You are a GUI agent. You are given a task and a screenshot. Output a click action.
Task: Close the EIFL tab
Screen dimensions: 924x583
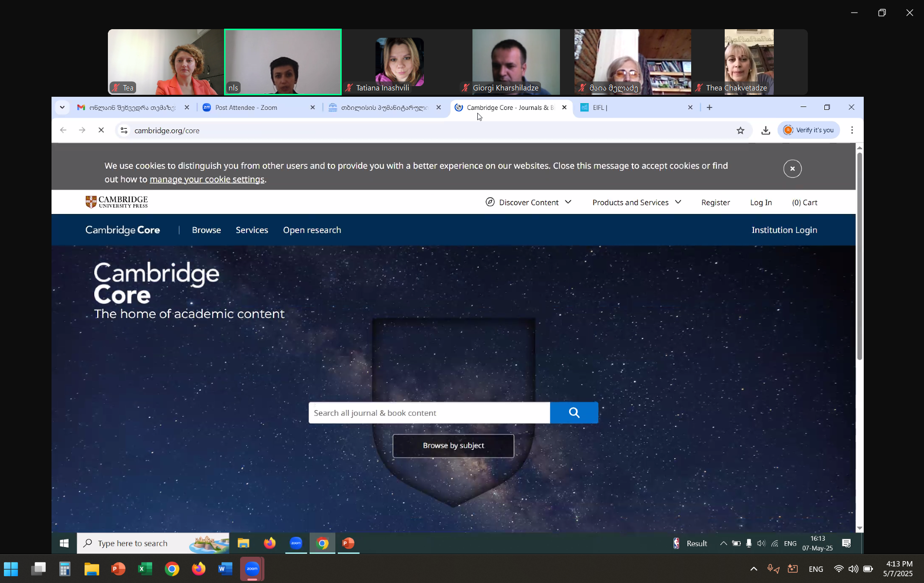click(690, 107)
